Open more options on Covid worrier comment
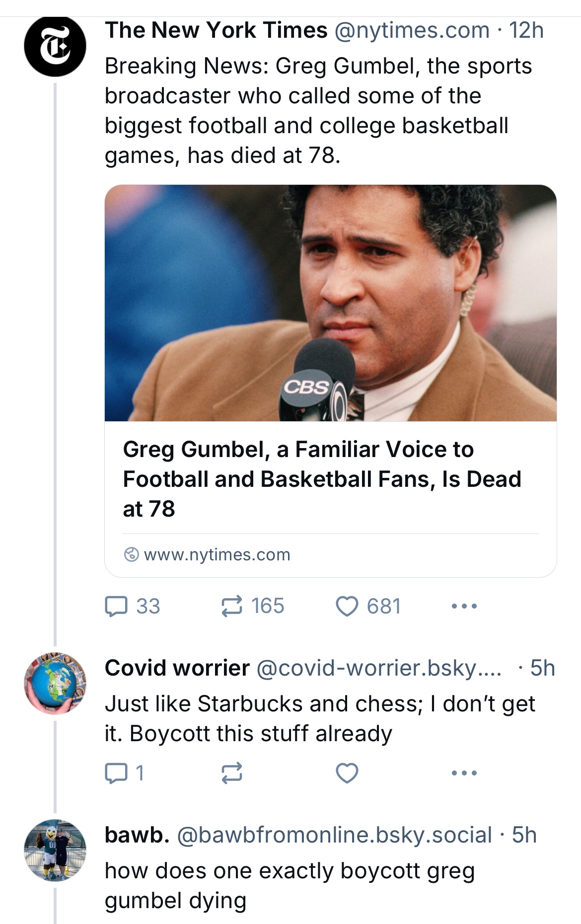The height and width of the screenshot is (924, 581). click(x=464, y=773)
